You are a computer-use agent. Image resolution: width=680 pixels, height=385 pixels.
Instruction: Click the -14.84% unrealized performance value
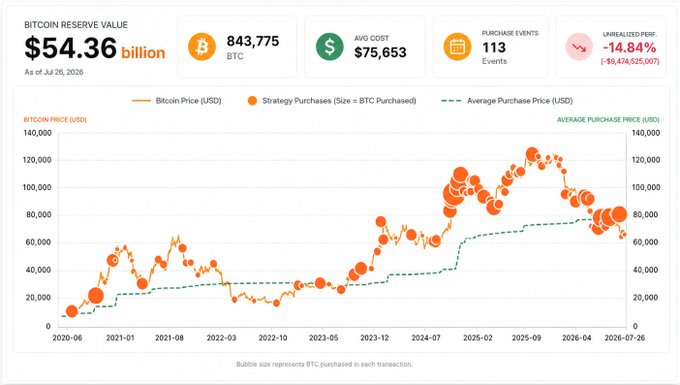point(629,47)
